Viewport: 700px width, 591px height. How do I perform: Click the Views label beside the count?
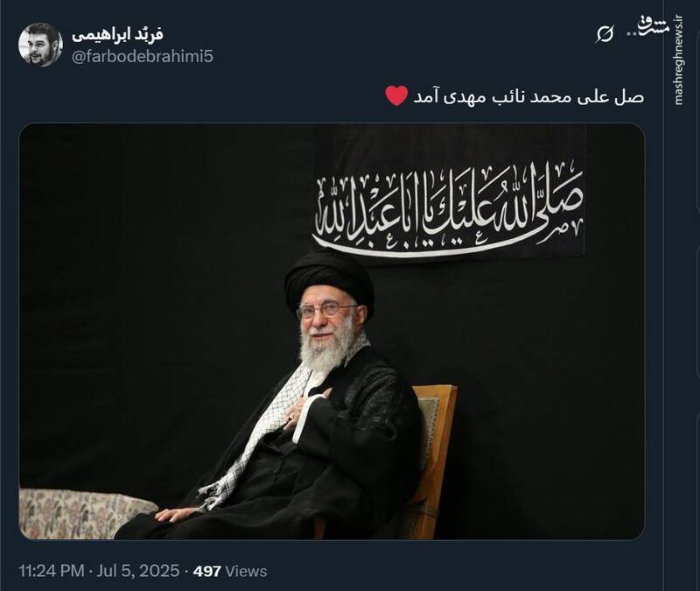[246, 572]
